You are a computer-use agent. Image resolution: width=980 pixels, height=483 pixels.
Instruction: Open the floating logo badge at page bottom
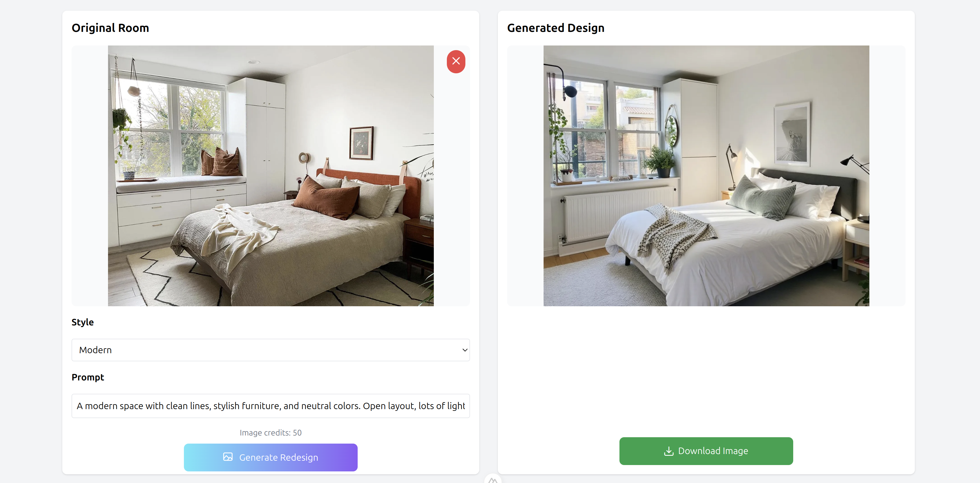(x=493, y=479)
